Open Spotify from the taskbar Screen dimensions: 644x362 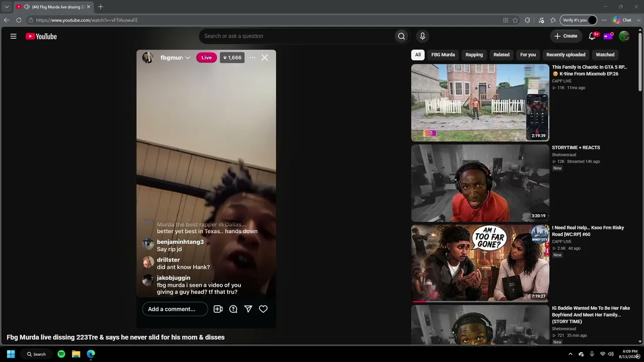click(61, 354)
